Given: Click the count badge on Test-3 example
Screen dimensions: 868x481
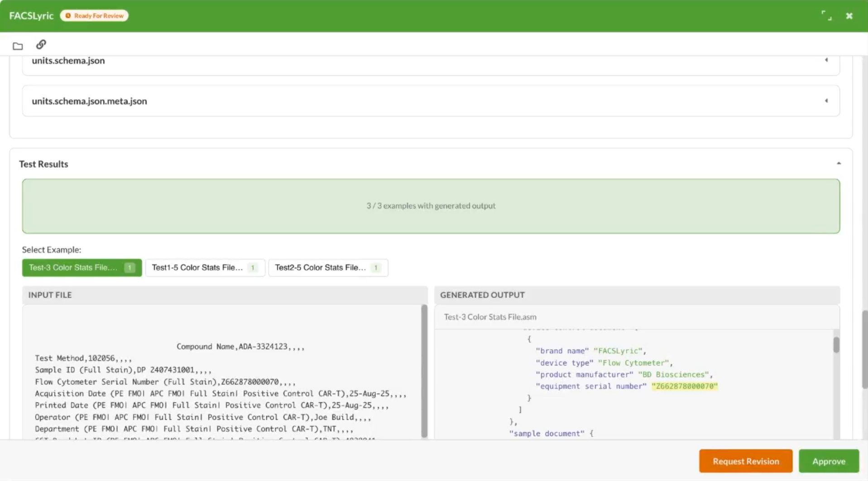Looking at the screenshot, I should coord(129,268).
